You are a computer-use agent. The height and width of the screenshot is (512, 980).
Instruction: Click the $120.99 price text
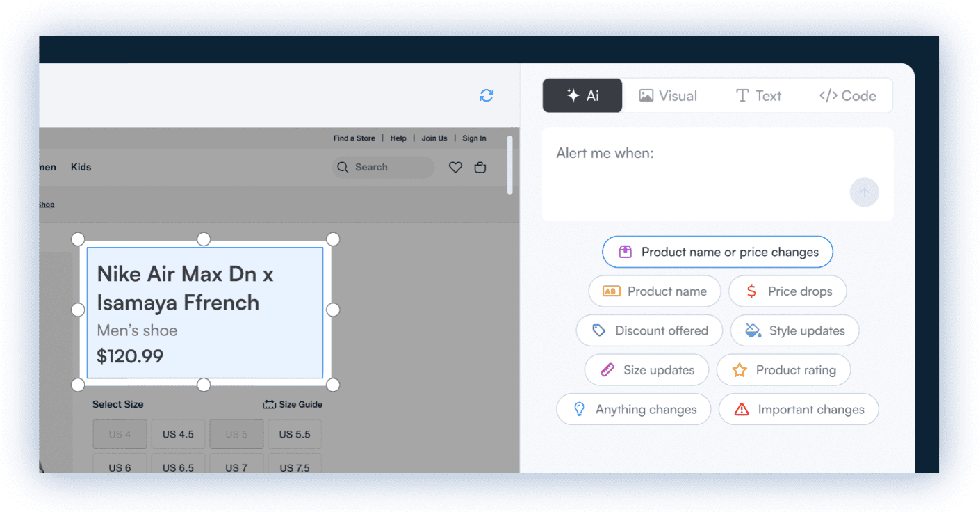tap(130, 356)
